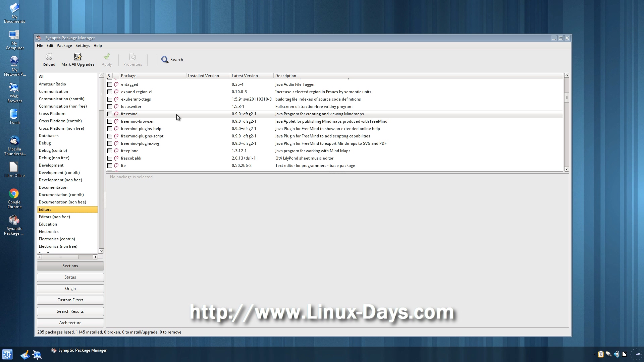Select the freemind-plugins-svg package row

pos(334,143)
